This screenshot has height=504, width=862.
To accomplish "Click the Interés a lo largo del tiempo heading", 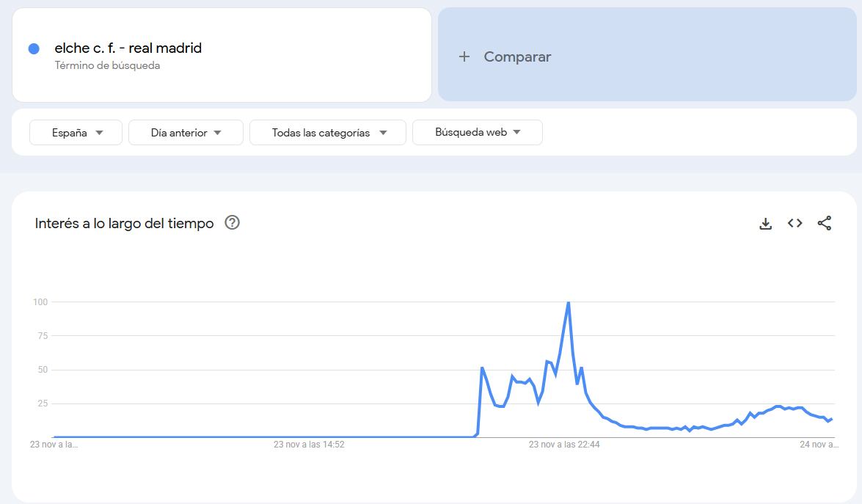I will (123, 223).
